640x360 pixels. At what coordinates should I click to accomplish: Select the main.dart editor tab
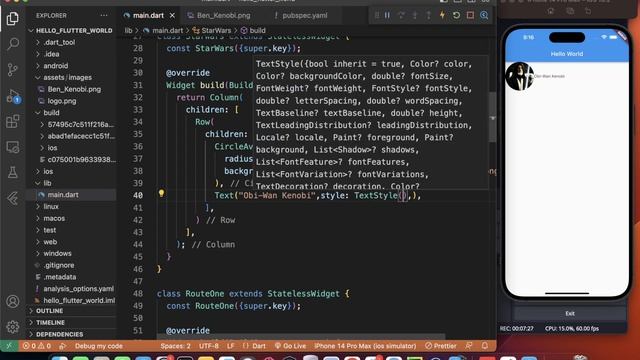coord(148,16)
